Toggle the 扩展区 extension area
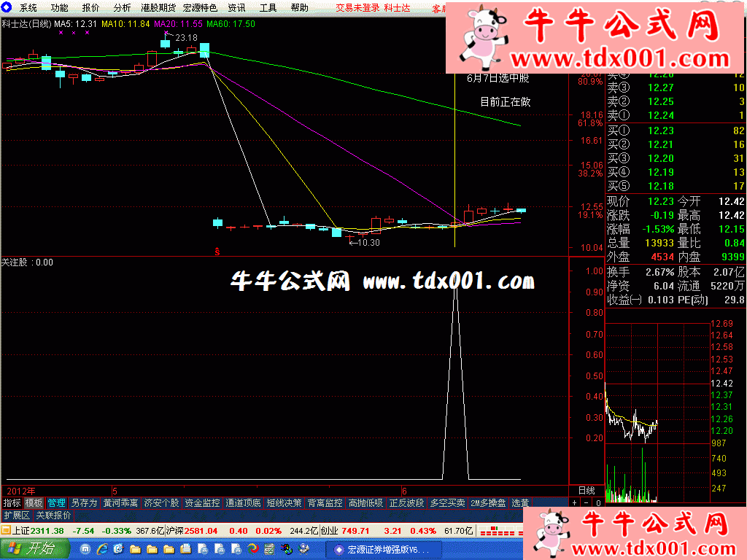747x560 pixels. click(16, 515)
